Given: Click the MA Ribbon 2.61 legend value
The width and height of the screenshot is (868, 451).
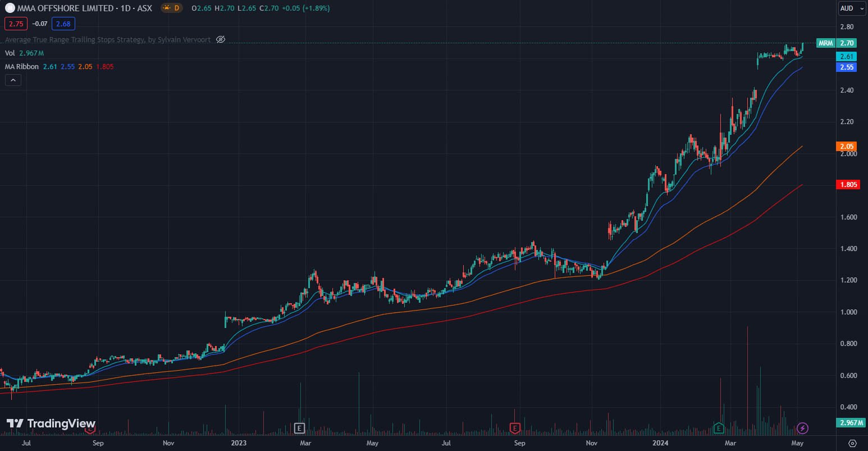Looking at the screenshot, I should [x=50, y=66].
